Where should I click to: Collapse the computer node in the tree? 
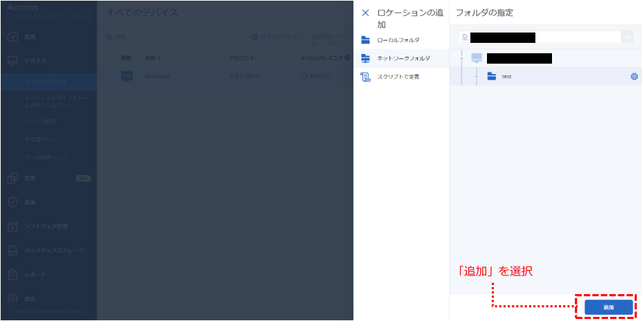[462, 58]
